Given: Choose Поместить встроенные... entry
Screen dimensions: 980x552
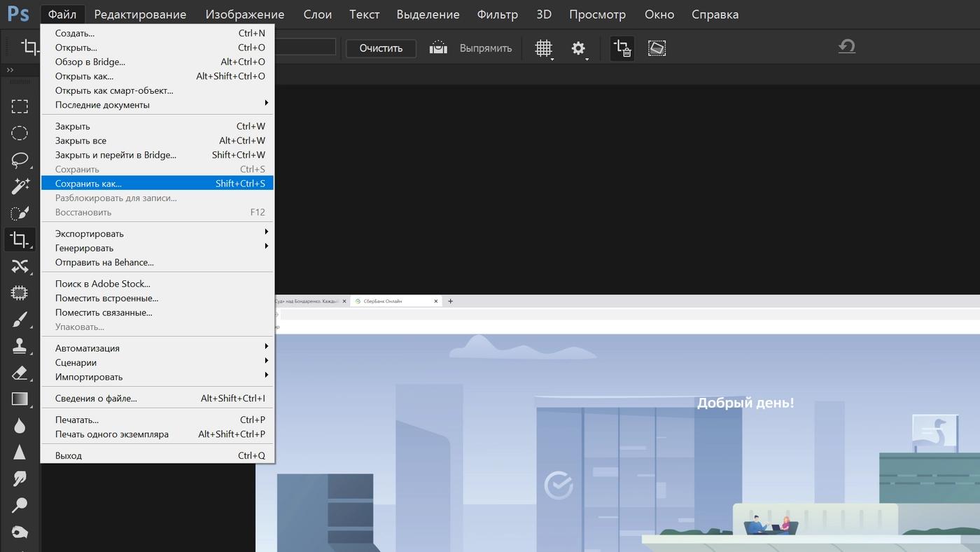Looking at the screenshot, I should (157, 298).
